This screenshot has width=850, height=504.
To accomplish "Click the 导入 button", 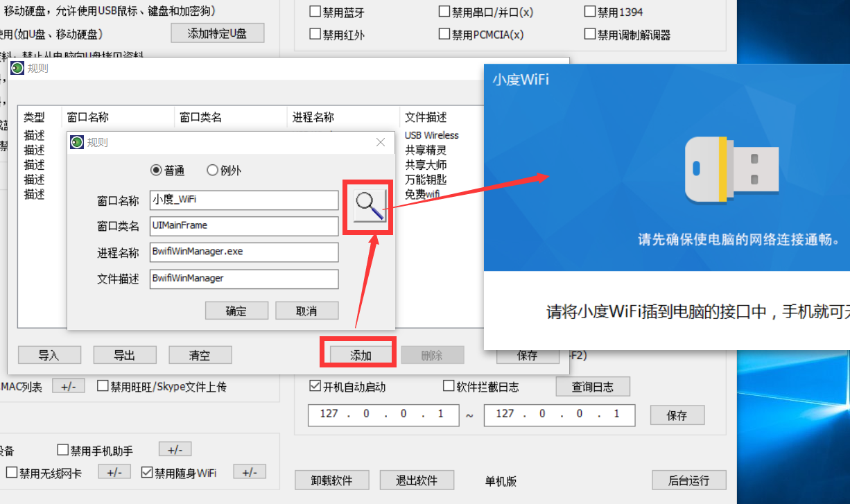I will tap(49, 355).
